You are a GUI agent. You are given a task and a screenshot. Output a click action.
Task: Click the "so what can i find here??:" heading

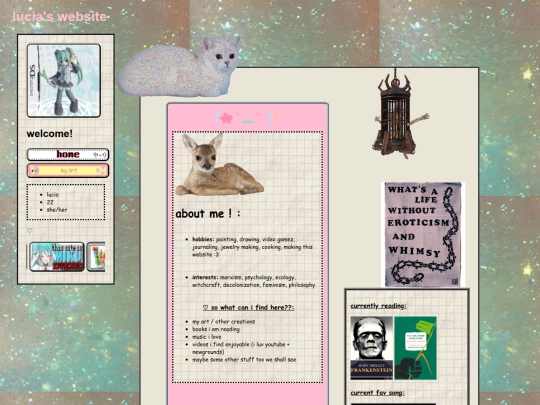248,308
